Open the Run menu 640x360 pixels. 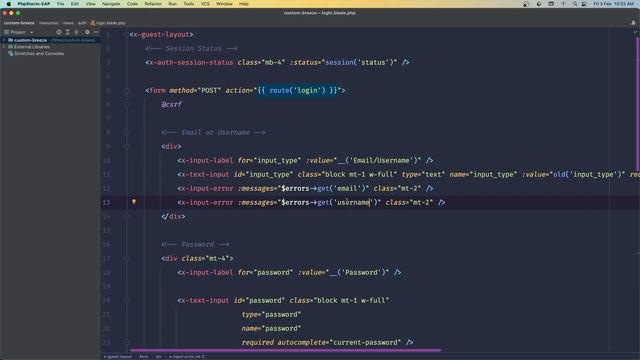[x=173, y=4]
